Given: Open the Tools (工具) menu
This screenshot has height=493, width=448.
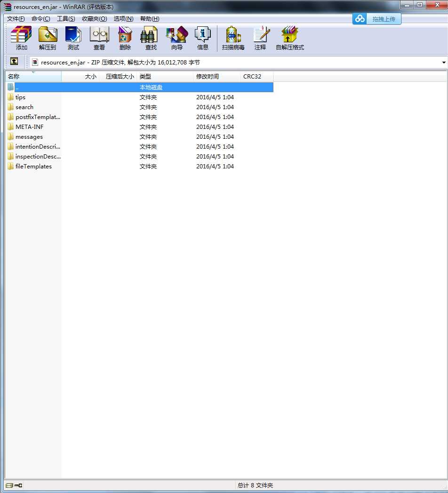Looking at the screenshot, I should [x=66, y=18].
